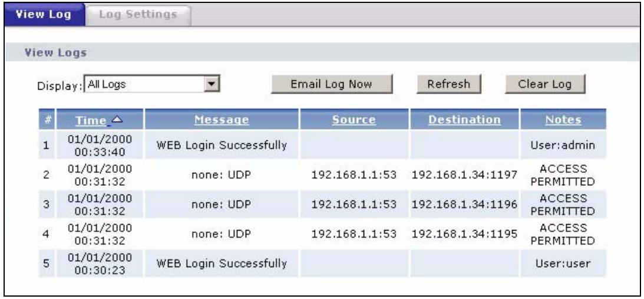The image size is (644, 299).
Task: Click the Email Log Now button
Action: click(x=332, y=84)
